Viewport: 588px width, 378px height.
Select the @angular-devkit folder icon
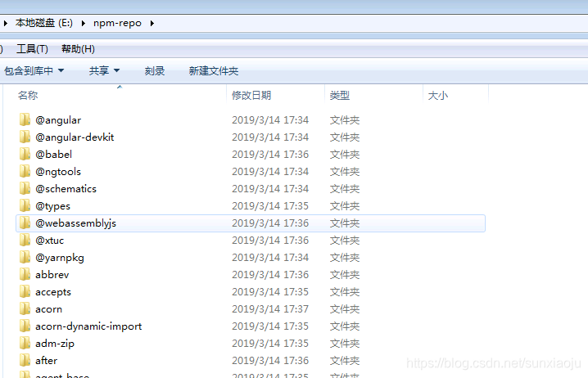25,137
